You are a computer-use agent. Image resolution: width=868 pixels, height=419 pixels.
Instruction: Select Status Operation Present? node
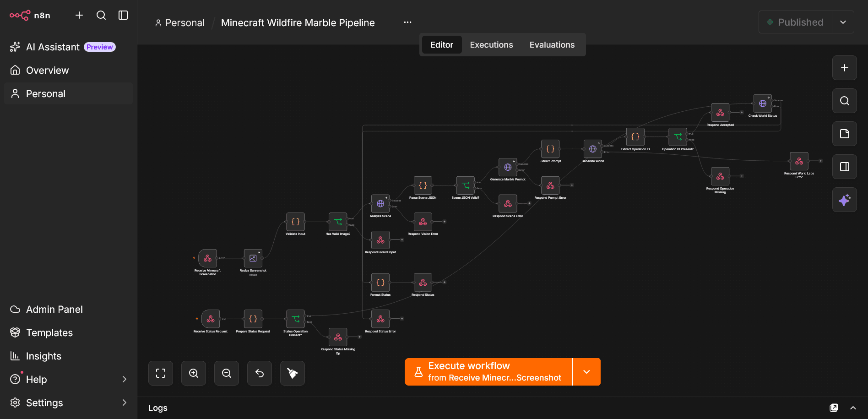click(295, 319)
